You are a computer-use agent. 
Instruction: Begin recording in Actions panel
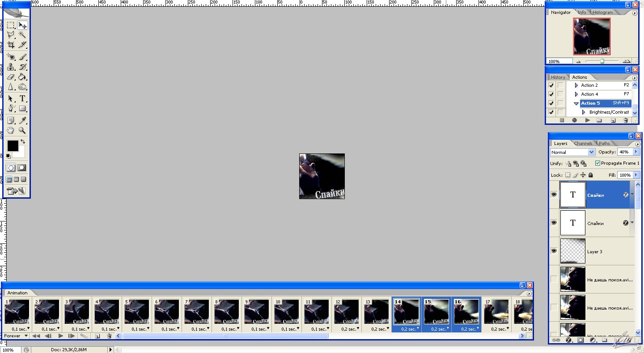coord(574,120)
